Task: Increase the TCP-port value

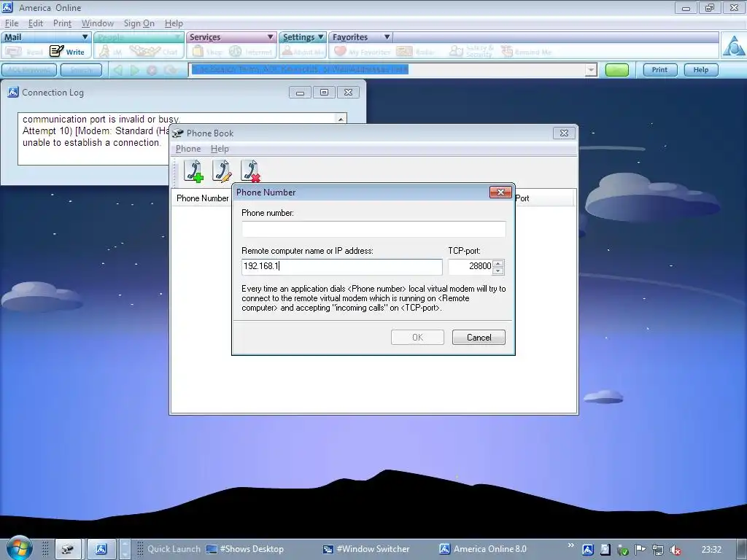Action: [498, 262]
